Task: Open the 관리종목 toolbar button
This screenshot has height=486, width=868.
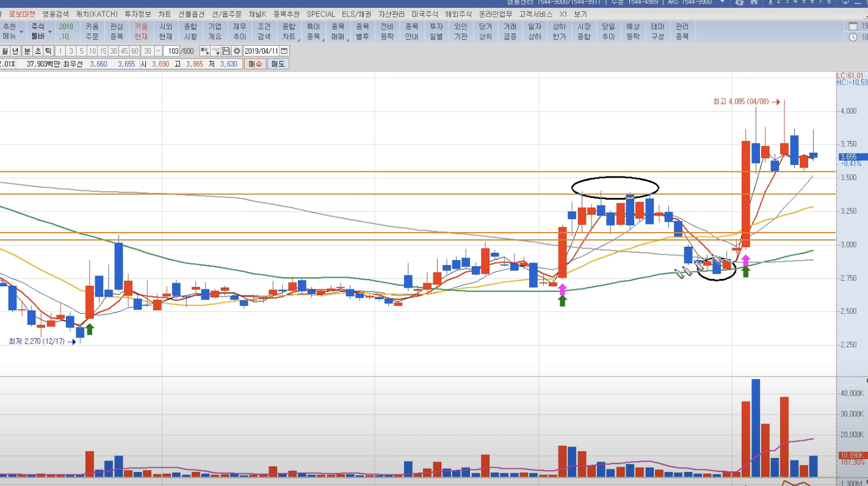Action: 682,32
